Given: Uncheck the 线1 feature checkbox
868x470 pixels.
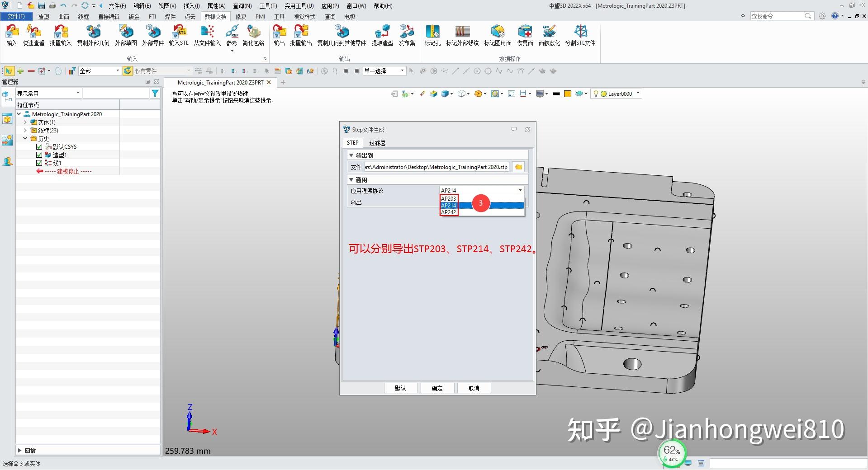Looking at the screenshot, I should pos(39,163).
